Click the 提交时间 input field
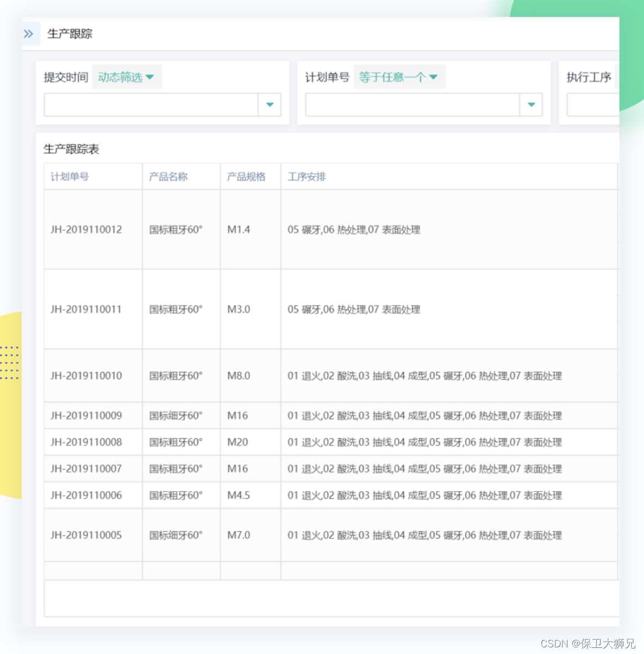Screen dimensions: 644x654 (x=151, y=105)
